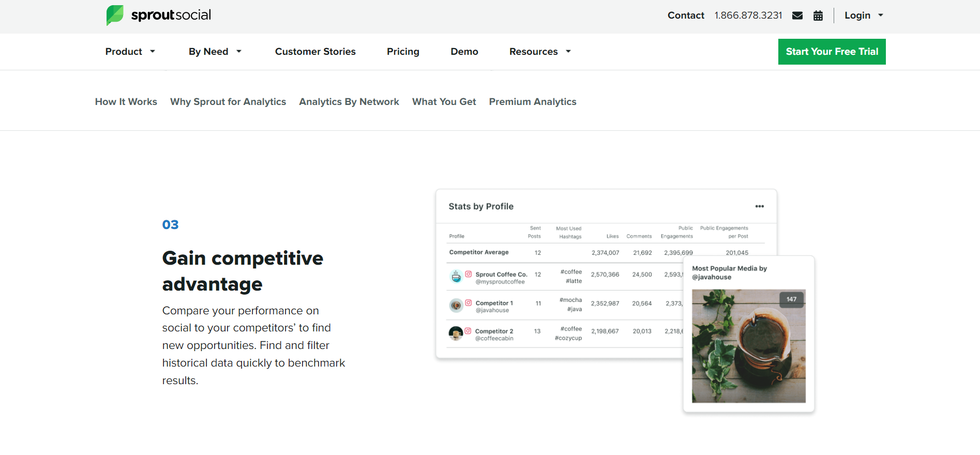Click the 147 badge on the coffee photo
This screenshot has height=455, width=980.
(792, 299)
